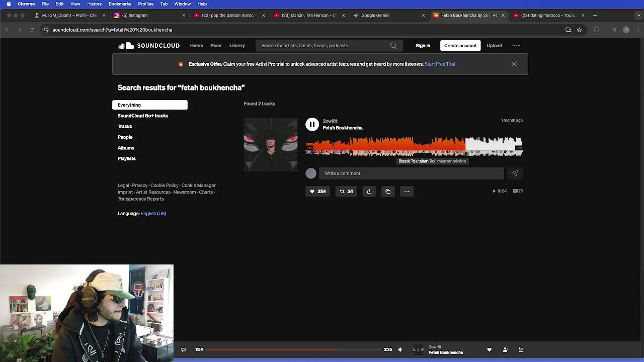Click the install app icon in the address bar
The image size is (644, 362).
[568, 30]
